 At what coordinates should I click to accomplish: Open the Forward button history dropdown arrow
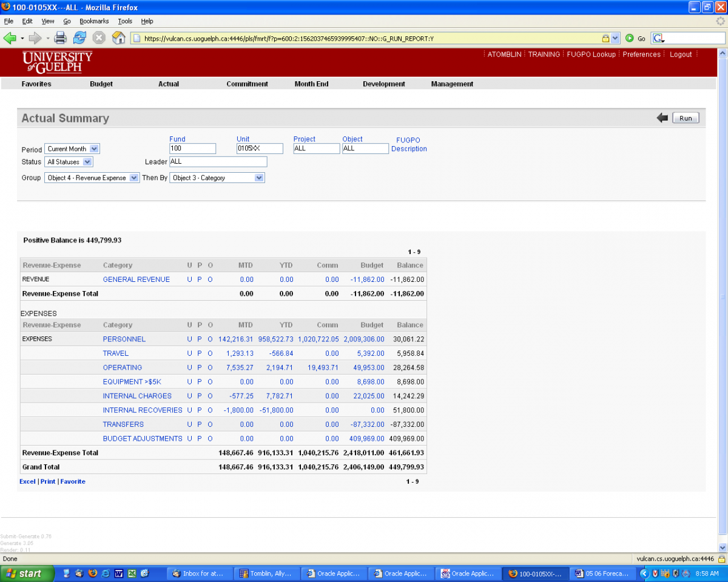pyautogui.click(x=47, y=38)
